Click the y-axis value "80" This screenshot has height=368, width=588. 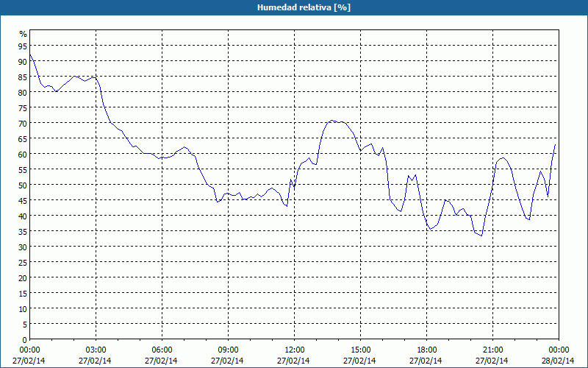tap(23, 93)
